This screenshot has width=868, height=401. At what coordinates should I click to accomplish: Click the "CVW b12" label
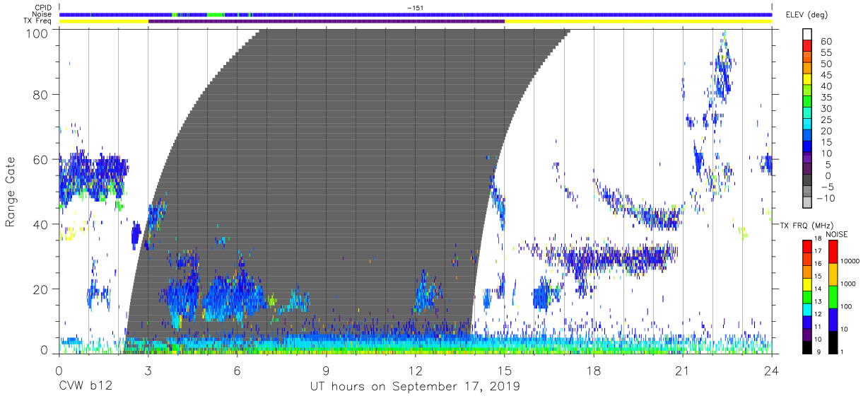click(84, 387)
